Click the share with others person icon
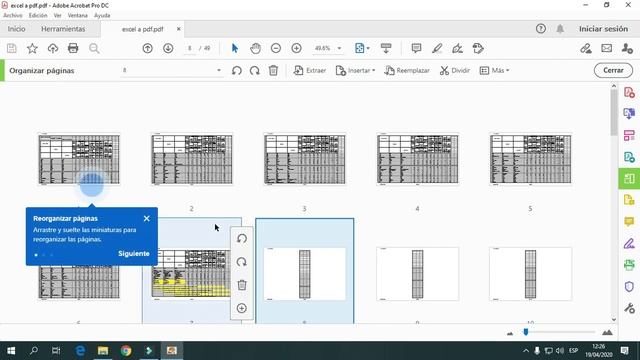 coord(627,48)
